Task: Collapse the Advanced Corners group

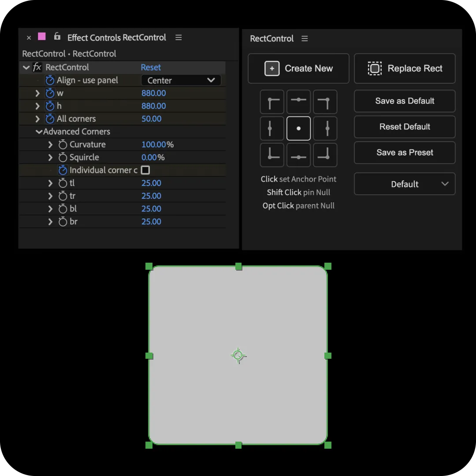Action: [39, 132]
